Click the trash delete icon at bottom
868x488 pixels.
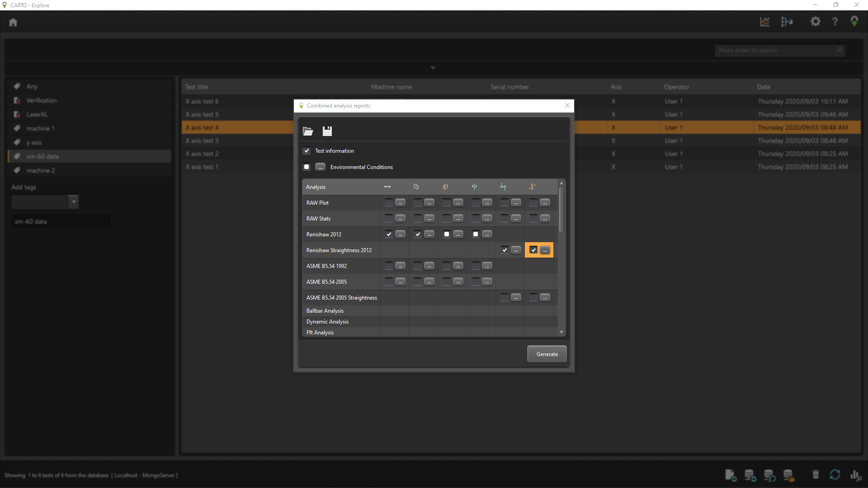(816, 474)
